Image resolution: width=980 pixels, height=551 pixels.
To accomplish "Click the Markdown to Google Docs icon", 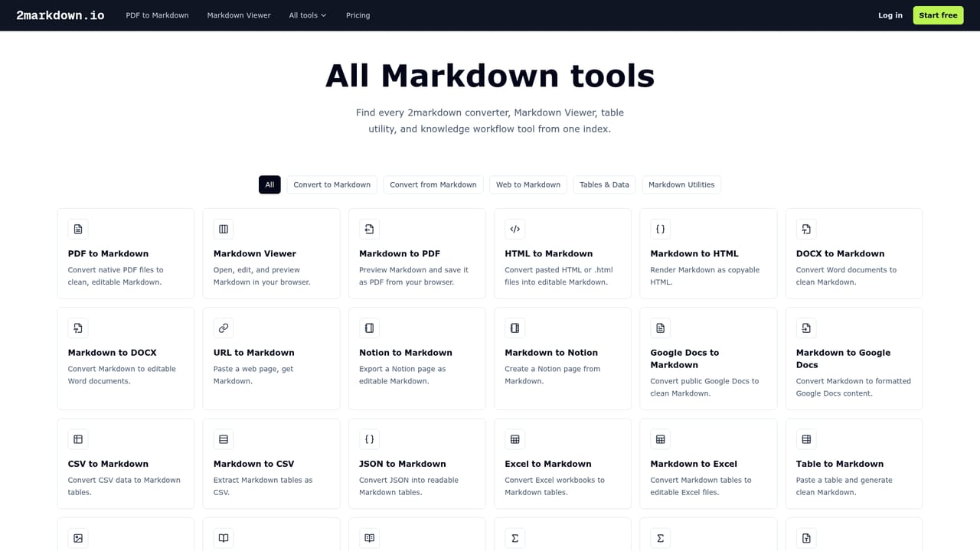I will (x=806, y=328).
